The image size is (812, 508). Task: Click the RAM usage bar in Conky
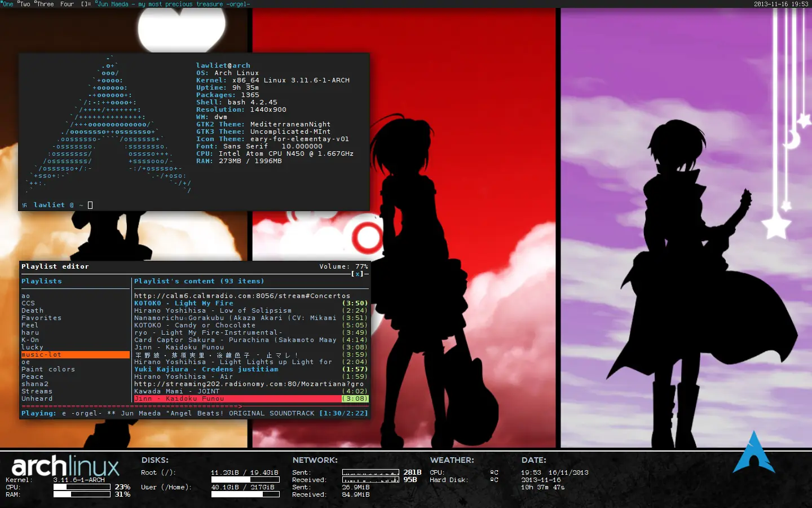pyautogui.click(x=82, y=494)
